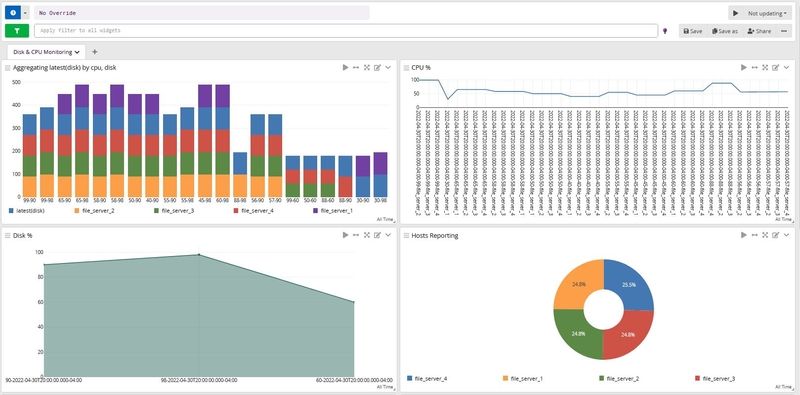Viewport: 800px width, 395px height.
Task: Grab the CPU % widget drag handle
Action: [x=406, y=67]
